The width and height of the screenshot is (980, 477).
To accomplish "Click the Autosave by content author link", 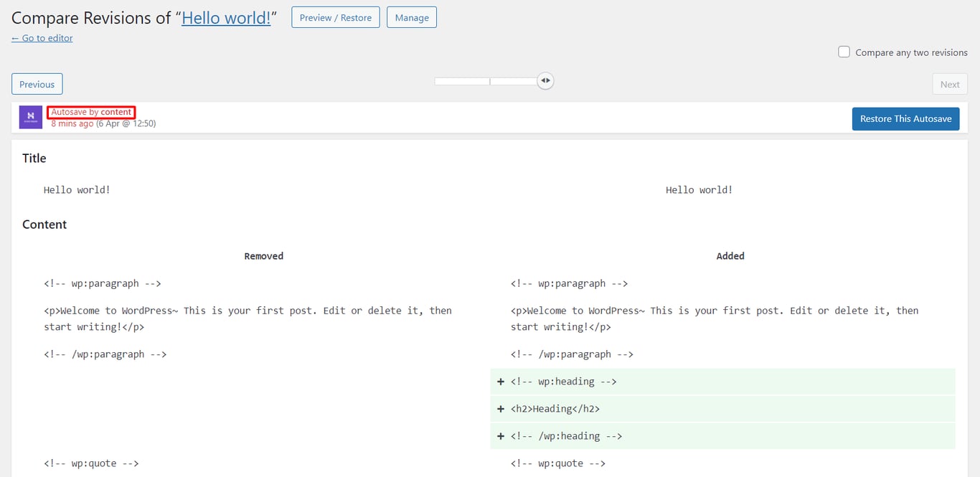I will click(90, 112).
